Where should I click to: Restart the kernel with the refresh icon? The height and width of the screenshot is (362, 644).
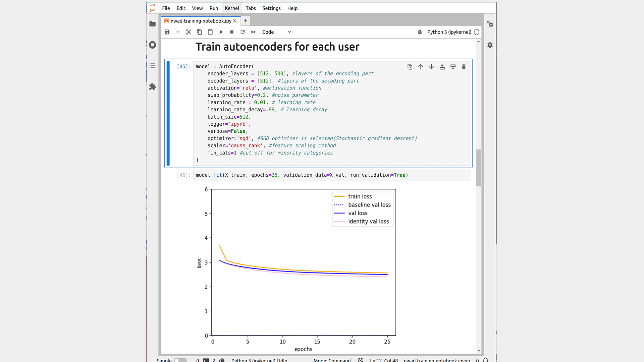243,32
